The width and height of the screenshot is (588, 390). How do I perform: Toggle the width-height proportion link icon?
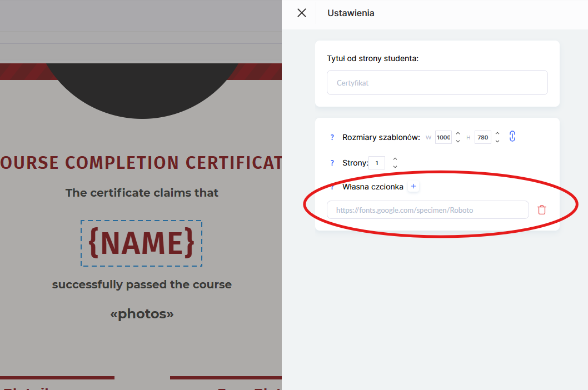coord(512,137)
